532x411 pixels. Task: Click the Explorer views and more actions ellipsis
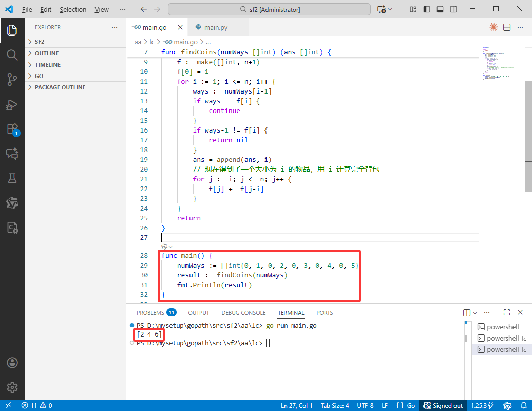click(115, 27)
